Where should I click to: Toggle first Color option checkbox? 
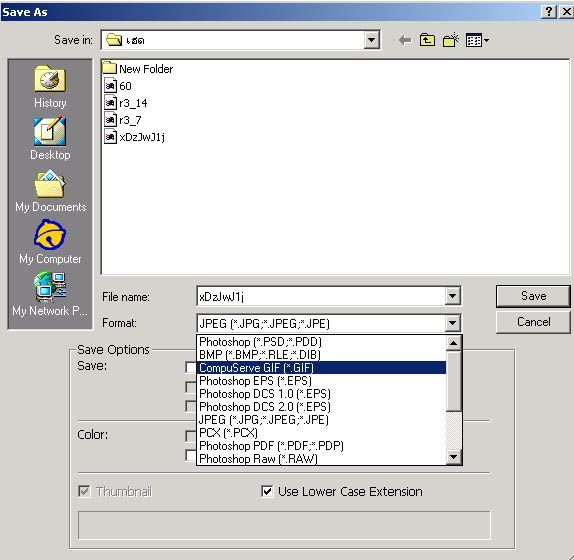coord(191,436)
